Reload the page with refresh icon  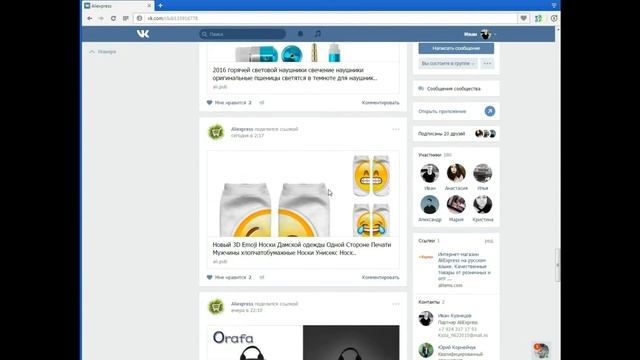pos(113,18)
